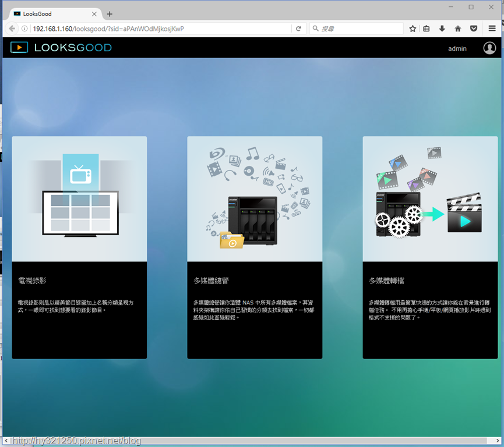
Task: Click the address bar URL field
Action: point(161,29)
